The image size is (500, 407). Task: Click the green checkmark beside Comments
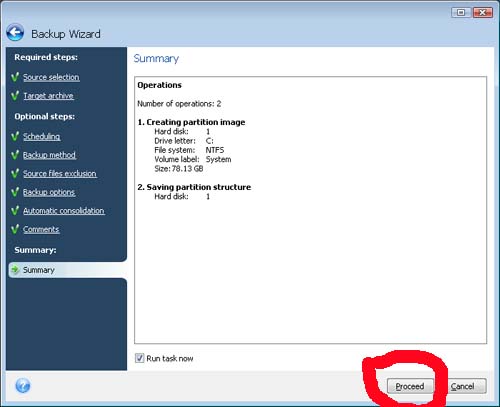pyautogui.click(x=15, y=229)
